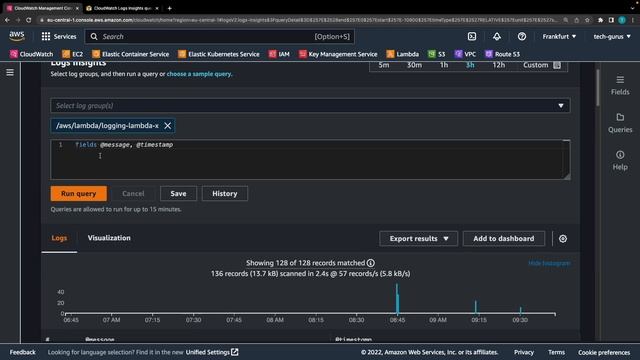
Task: Open Elastic Container Service shortcut
Action: pyautogui.click(x=131, y=54)
